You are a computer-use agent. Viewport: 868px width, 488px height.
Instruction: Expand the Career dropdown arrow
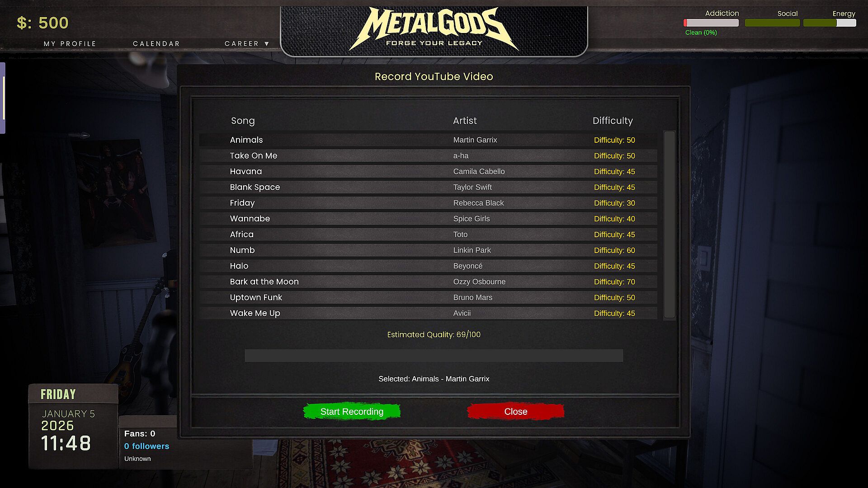coord(267,44)
